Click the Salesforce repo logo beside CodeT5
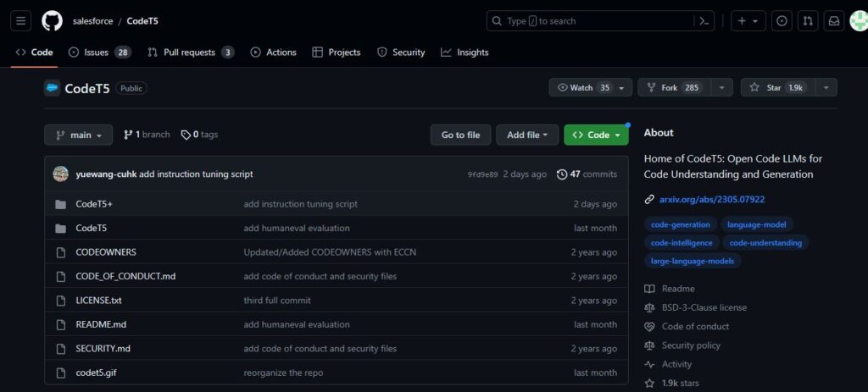The width and height of the screenshot is (868, 392). pyautogui.click(x=52, y=88)
